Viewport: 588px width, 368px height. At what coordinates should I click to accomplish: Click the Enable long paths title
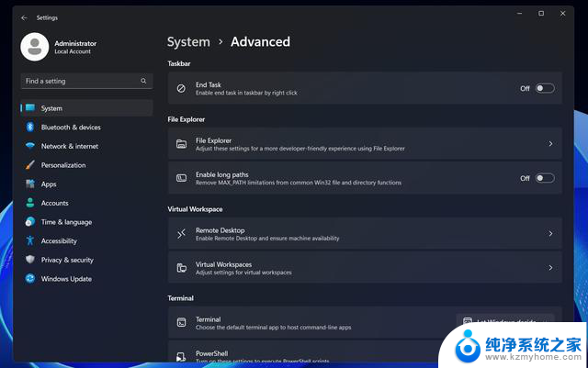pyautogui.click(x=222, y=174)
